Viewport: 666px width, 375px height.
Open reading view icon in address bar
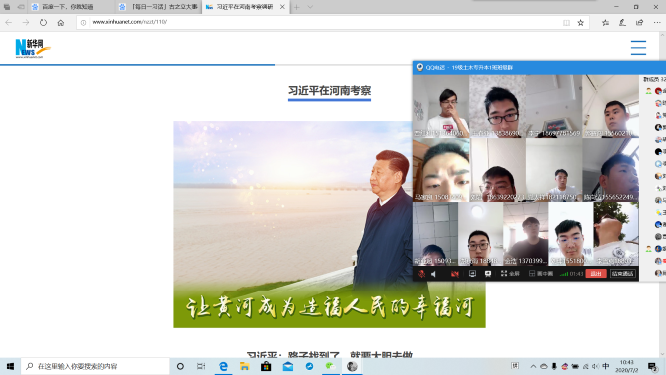click(566, 23)
